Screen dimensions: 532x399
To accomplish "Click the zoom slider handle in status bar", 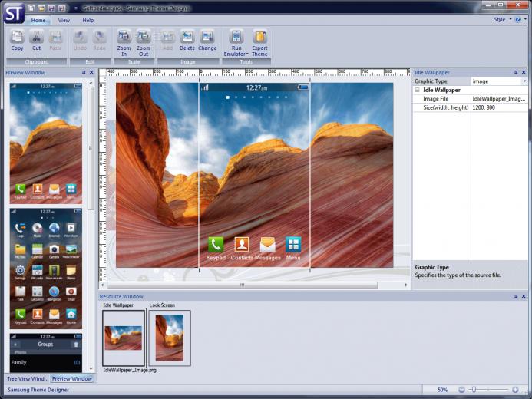I will coord(474,390).
